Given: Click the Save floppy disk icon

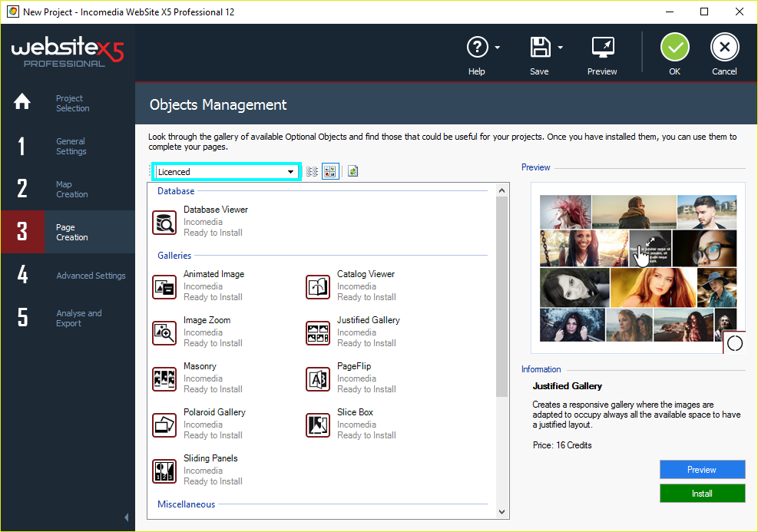Looking at the screenshot, I should click(540, 48).
